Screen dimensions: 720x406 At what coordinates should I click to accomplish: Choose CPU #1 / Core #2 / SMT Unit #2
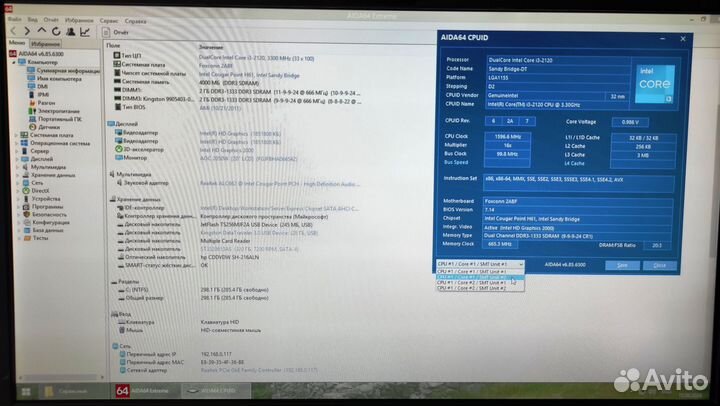480,288
